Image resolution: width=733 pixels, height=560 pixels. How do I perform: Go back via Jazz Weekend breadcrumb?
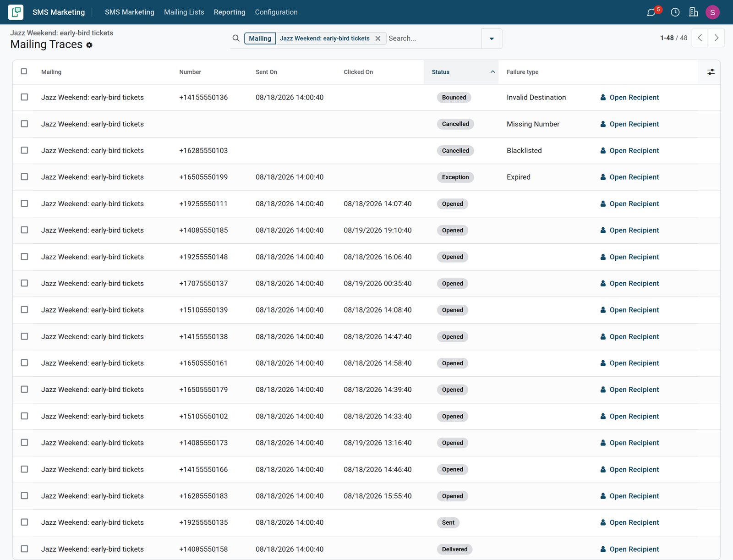coord(61,33)
